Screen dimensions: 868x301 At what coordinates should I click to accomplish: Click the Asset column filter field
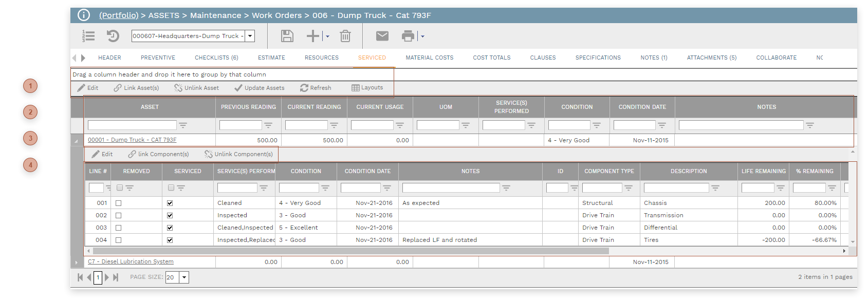click(x=132, y=125)
